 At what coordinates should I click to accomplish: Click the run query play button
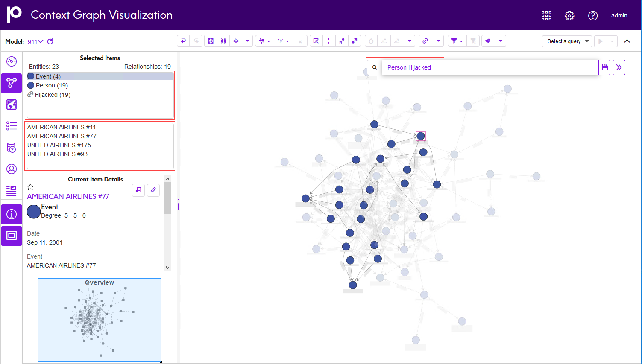[601, 41]
